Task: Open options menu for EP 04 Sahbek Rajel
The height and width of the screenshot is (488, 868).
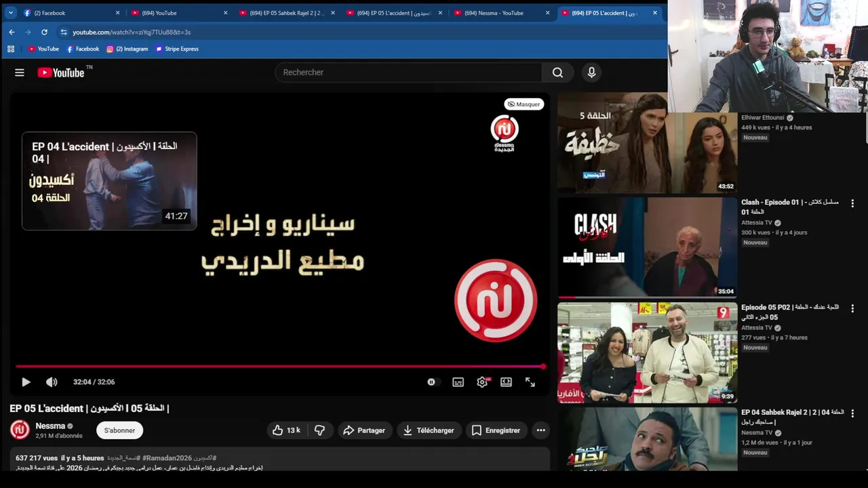Action: pos(852,413)
